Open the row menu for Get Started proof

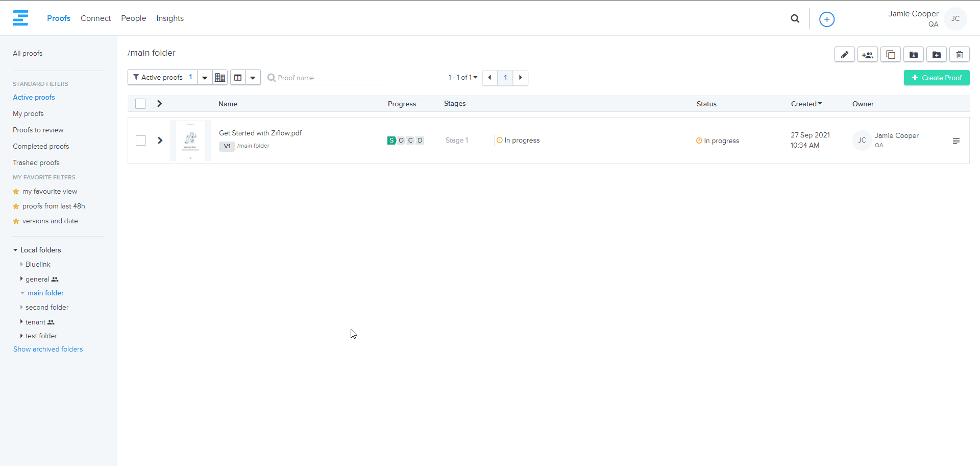[x=955, y=141]
